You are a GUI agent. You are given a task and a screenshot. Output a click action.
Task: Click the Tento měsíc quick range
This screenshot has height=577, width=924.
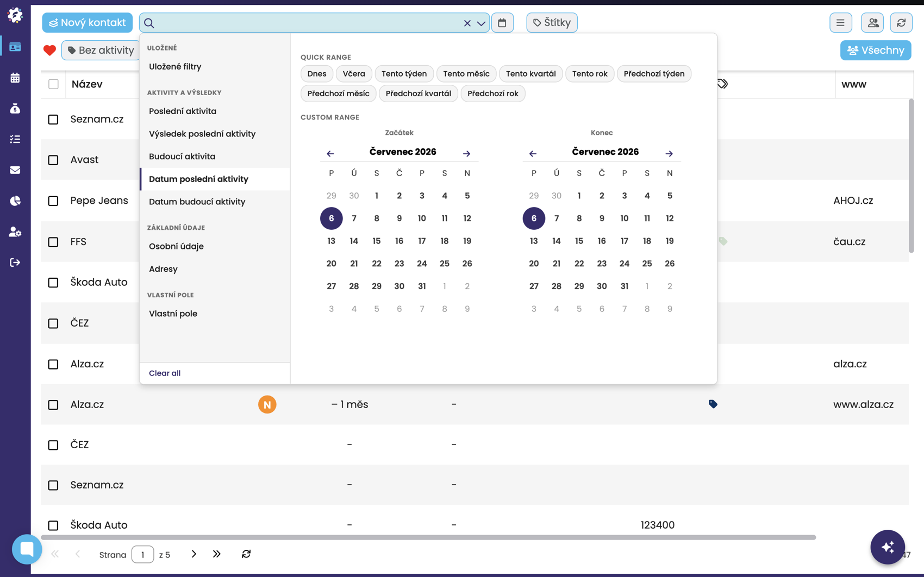(466, 74)
